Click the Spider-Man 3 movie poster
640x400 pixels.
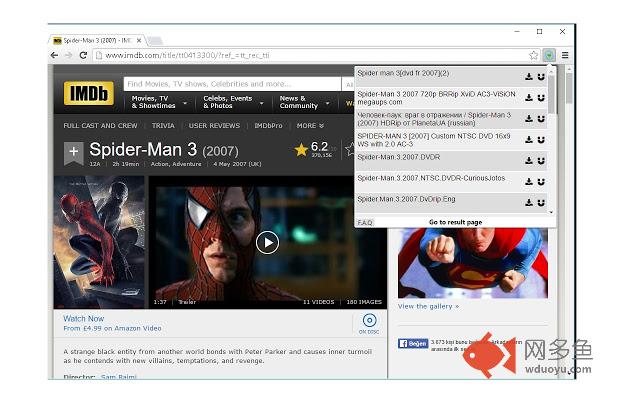99,242
